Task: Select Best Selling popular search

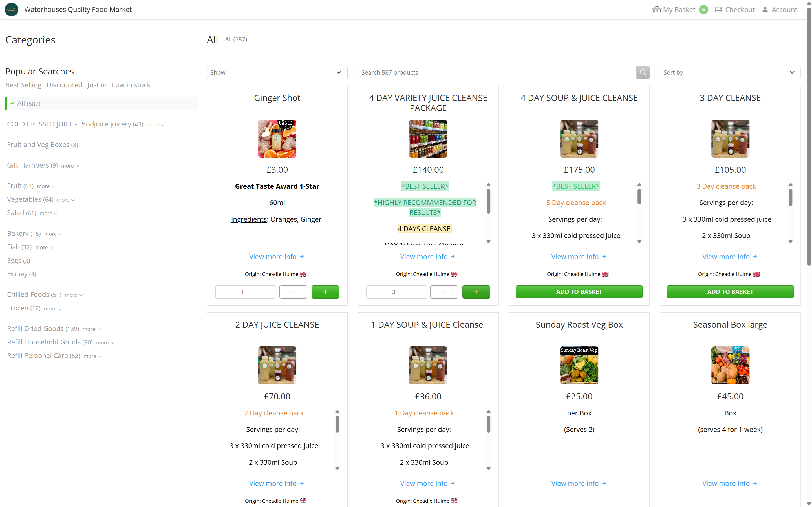Action: [x=23, y=85]
